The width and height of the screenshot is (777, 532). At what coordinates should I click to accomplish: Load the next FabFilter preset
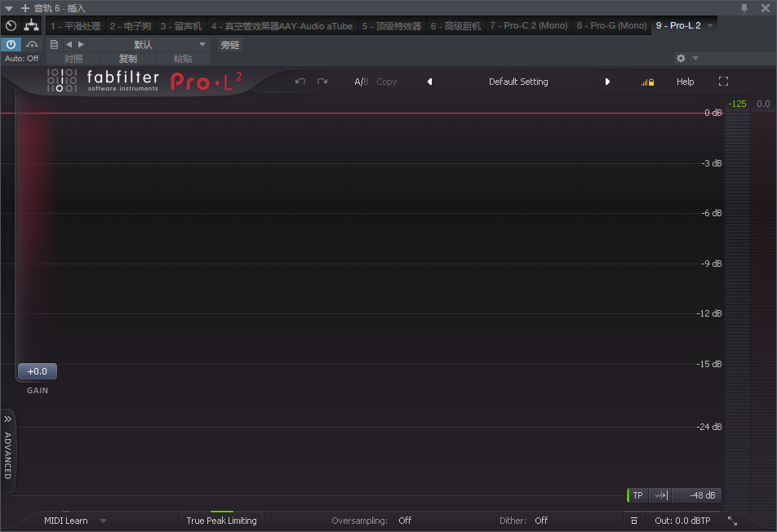(x=607, y=82)
